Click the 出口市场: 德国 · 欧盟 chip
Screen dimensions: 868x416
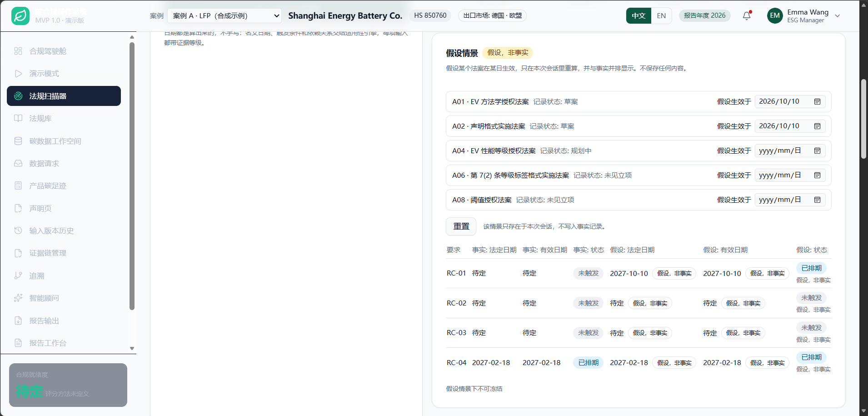coord(492,15)
